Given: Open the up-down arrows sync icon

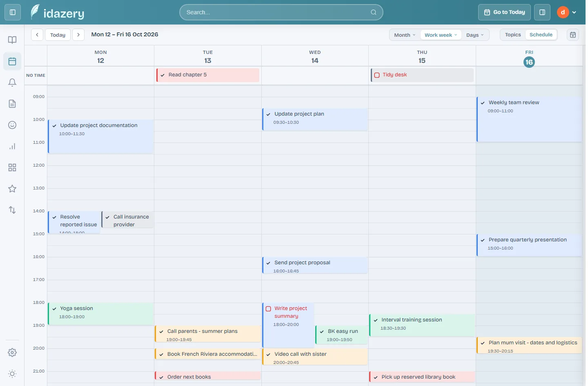Looking at the screenshot, I should click(12, 210).
